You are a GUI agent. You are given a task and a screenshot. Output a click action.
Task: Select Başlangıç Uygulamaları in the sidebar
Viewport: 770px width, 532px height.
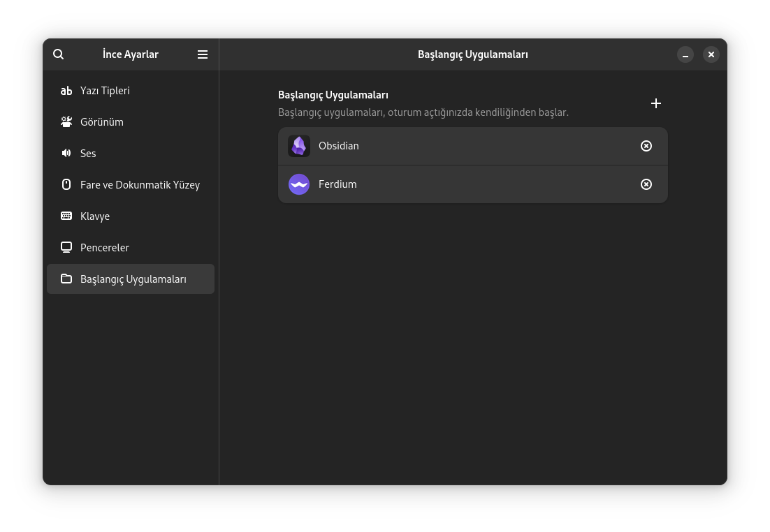[x=133, y=279]
